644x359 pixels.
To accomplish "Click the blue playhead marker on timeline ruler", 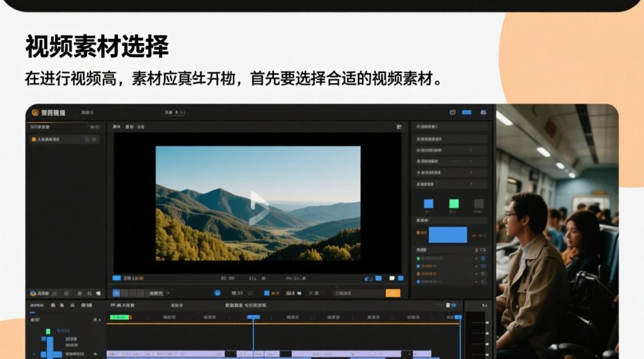I will (253, 317).
